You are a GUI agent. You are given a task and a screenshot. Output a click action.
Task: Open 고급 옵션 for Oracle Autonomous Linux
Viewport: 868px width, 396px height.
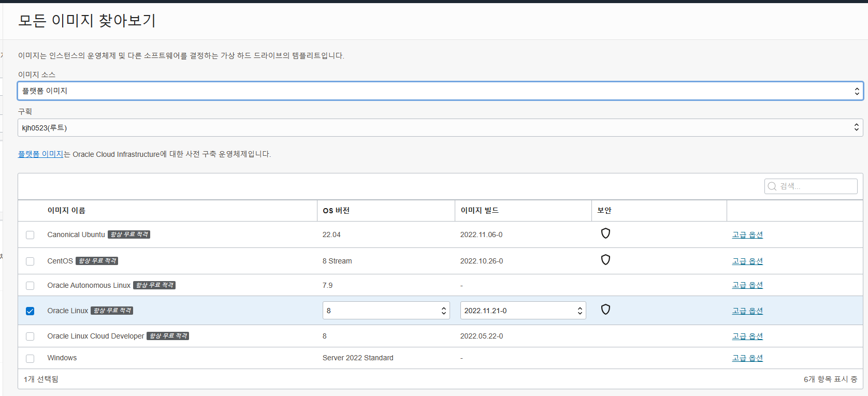pyautogui.click(x=747, y=285)
